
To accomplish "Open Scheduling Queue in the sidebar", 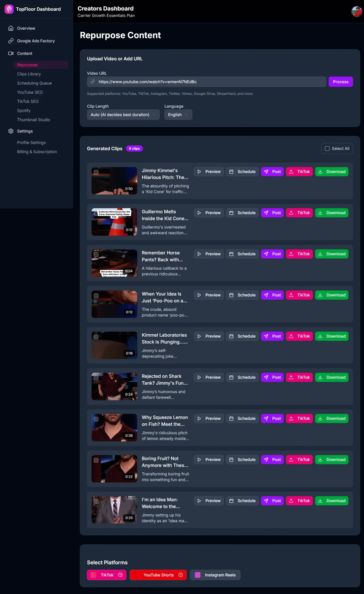I will coord(35,83).
